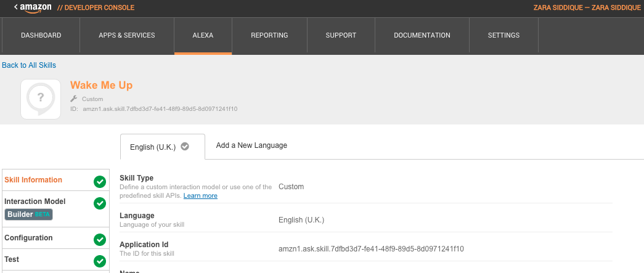The width and height of the screenshot is (644, 273).
Task: Open the Wake Me Up skill icon placeholder
Action: click(x=41, y=99)
